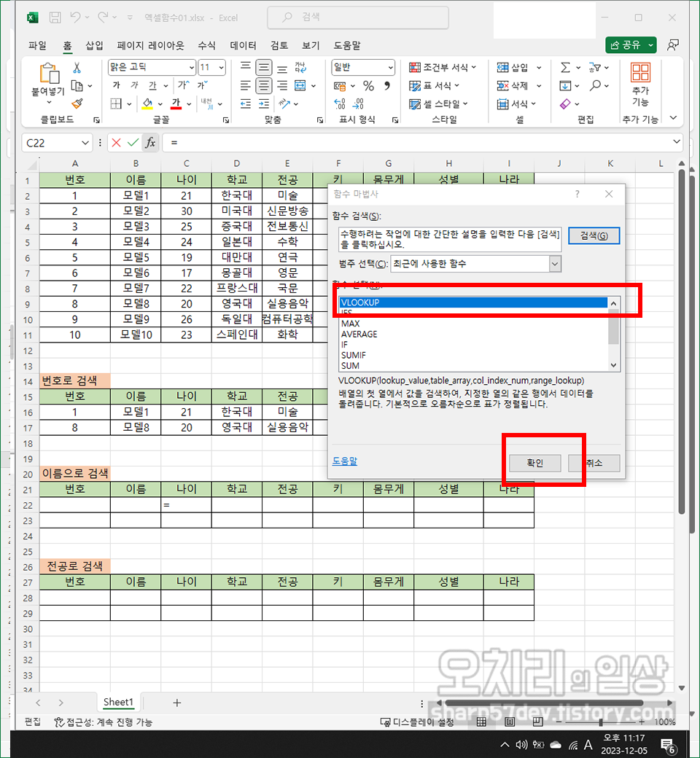The height and width of the screenshot is (758, 700).
Task: Top-align cell contents
Action: (x=246, y=67)
